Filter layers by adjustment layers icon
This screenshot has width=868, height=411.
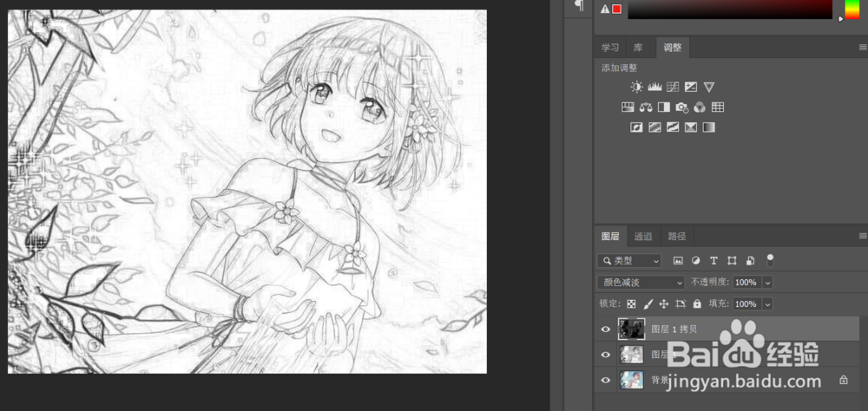696,260
